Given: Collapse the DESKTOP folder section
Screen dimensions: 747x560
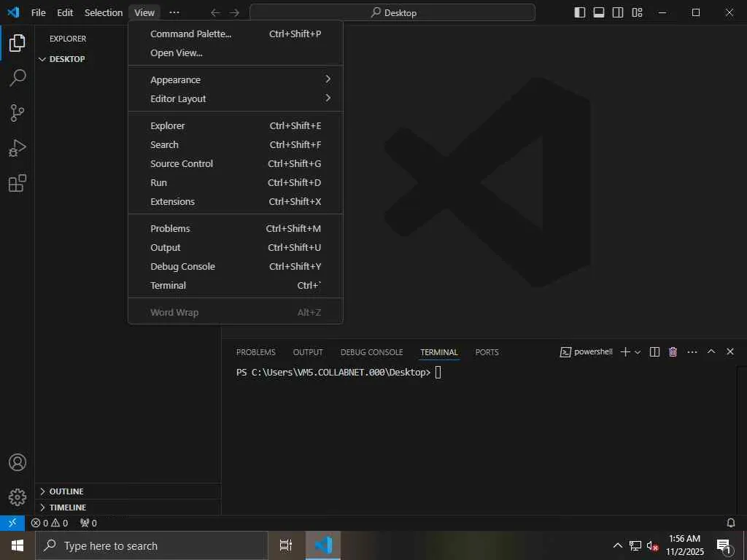Looking at the screenshot, I should pos(128,59).
